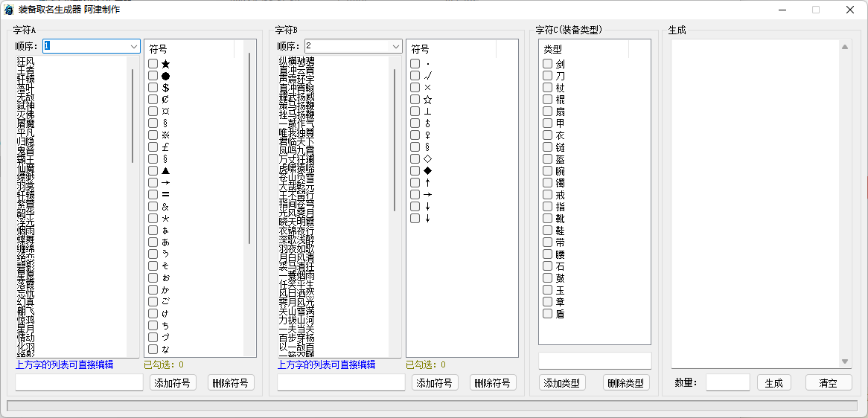Click the 生成 button
The height and width of the screenshot is (418, 868).
(774, 382)
